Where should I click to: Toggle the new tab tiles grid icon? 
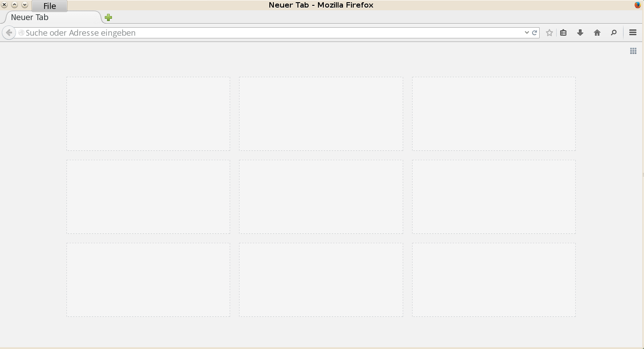(x=633, y=50)
